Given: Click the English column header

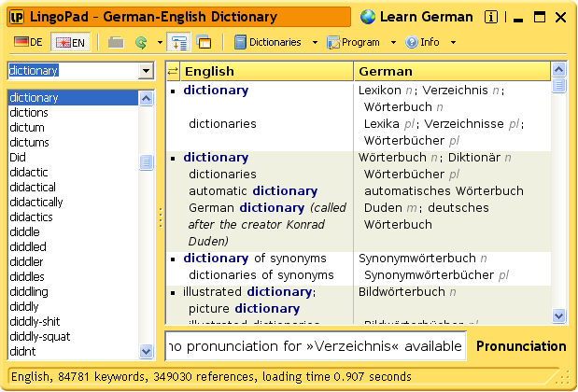Looking at the screenshot, I should point(266,71).
